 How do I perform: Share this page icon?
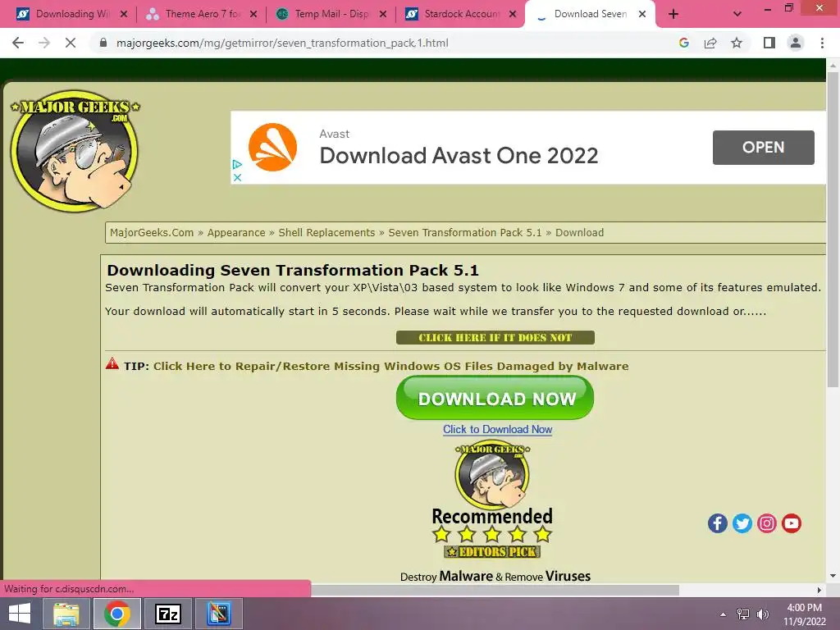(x=710, y=43)
